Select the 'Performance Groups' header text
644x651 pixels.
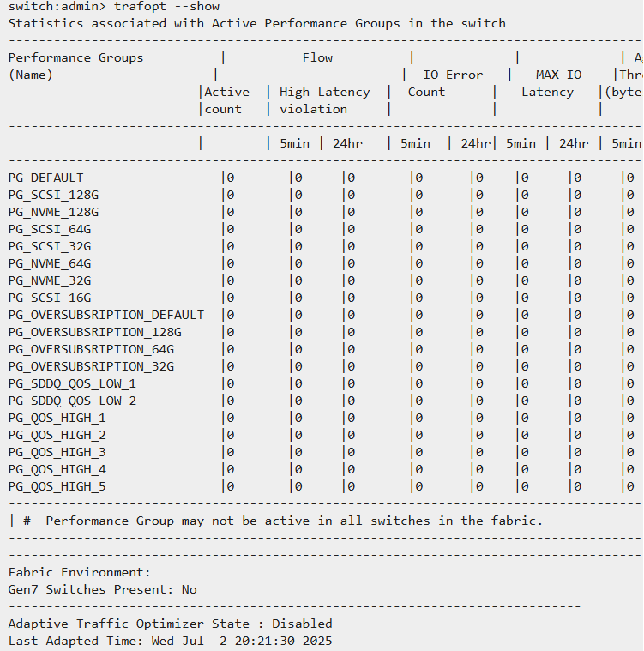point(76,57)
